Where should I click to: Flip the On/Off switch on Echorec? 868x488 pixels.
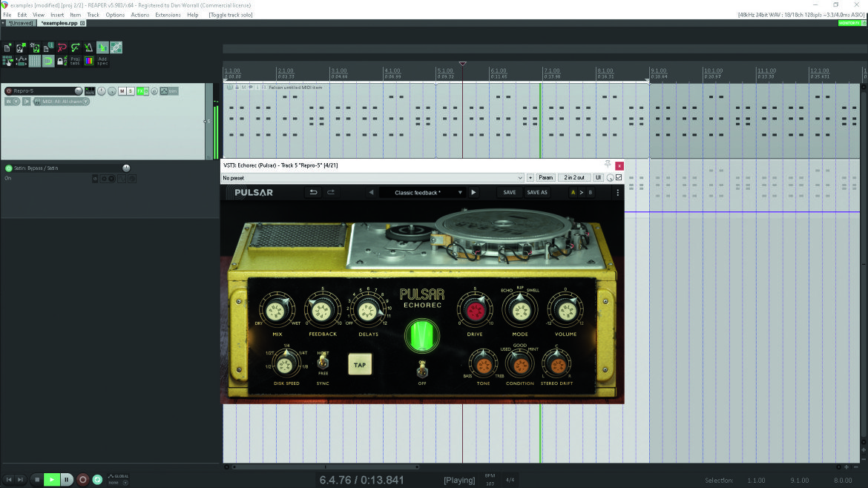[422, 370]
